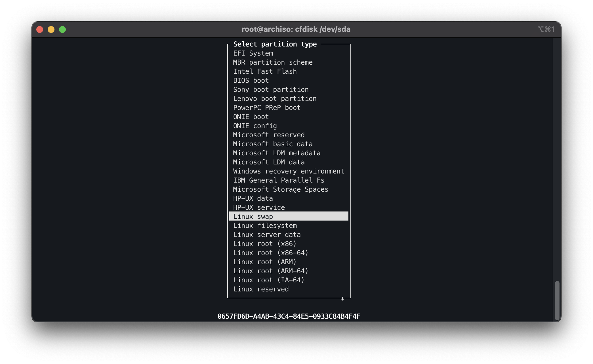Image resolution: width=593 pixels, height=364 pixels.
Task: Select Linux root (x86) entry
Action: [265, 244]
